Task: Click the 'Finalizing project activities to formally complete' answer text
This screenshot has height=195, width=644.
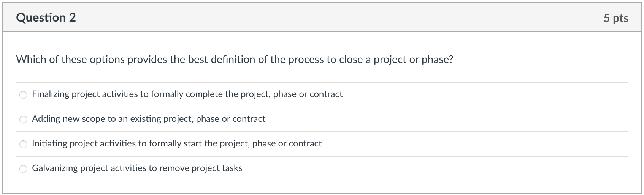Action: (x=187, y=94)
